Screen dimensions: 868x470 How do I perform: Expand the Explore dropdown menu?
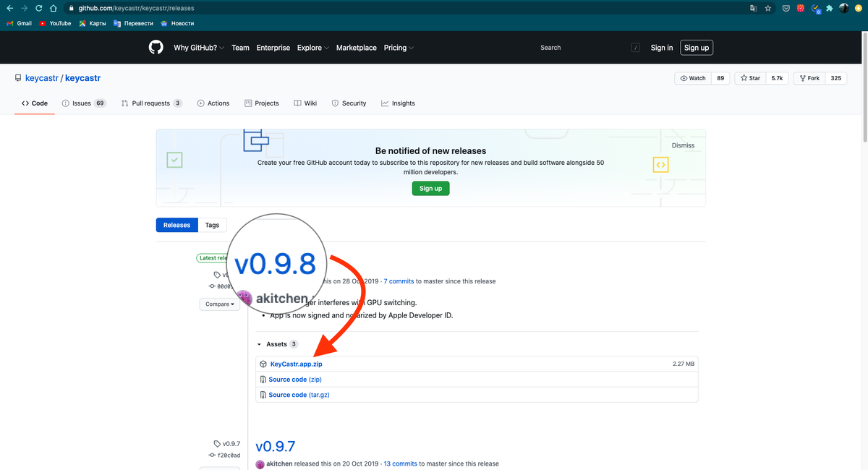[x=312, y=48]
